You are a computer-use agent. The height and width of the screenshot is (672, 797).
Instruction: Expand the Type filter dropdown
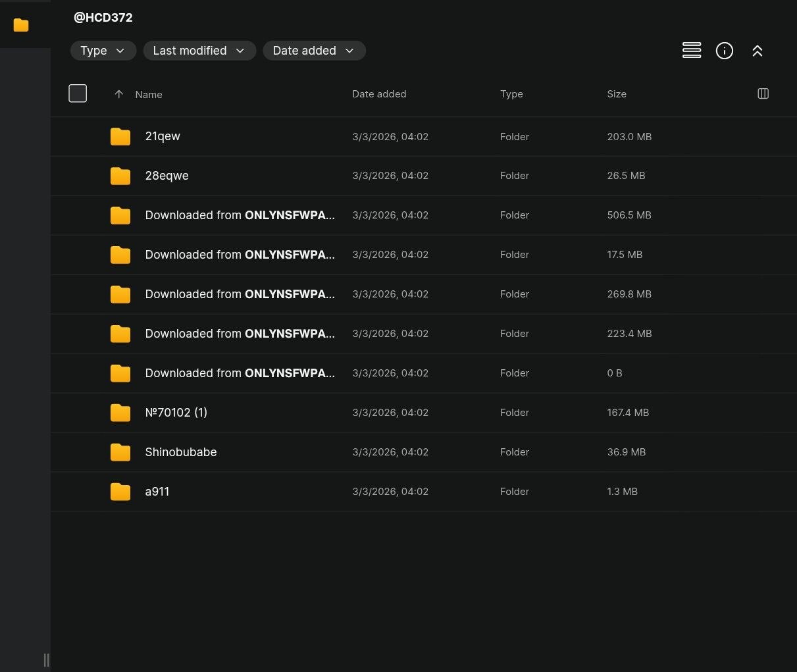coord(103,51)
